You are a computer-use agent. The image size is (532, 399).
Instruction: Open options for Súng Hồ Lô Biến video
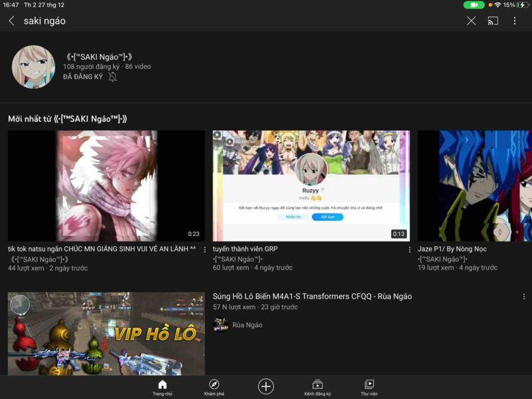pyautogui.click(x=524, y=297)
